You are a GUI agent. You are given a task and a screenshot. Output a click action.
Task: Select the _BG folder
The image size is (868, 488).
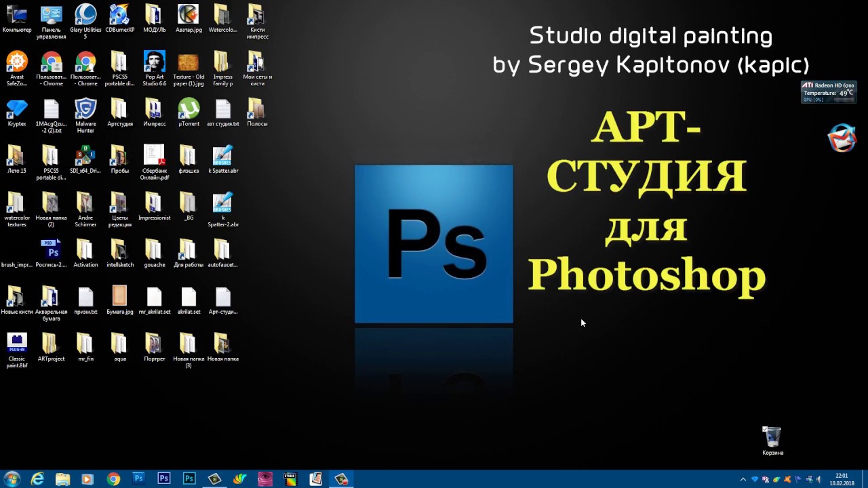coord(189,207)
